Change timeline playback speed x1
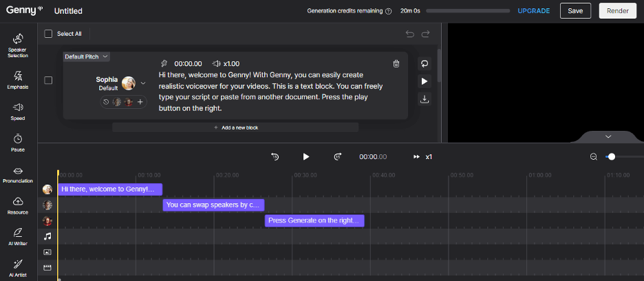 [x=422, y=157]
